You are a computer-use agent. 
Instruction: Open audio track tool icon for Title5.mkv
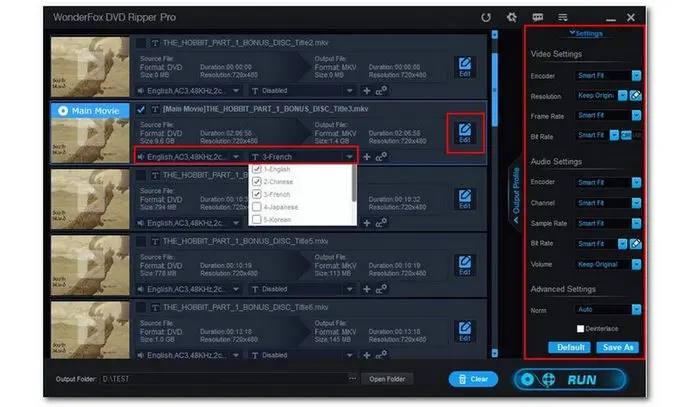381,290
